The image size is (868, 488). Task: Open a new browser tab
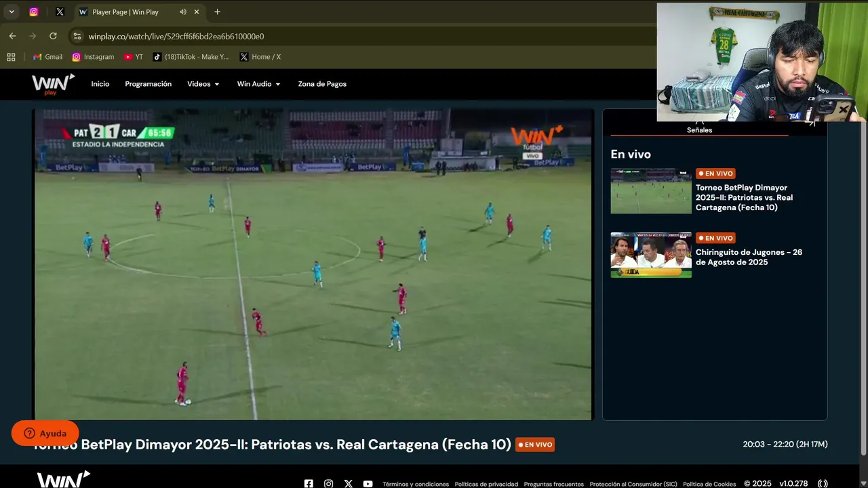217,12
